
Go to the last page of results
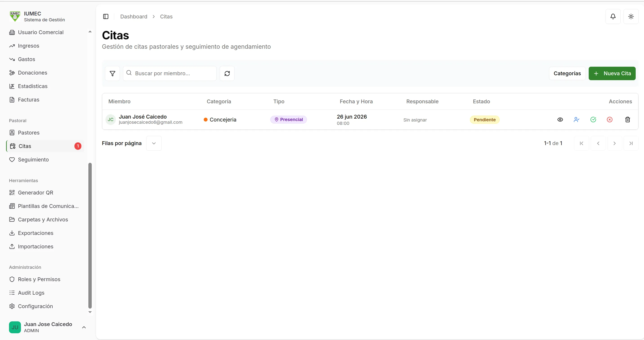point(631,143)
